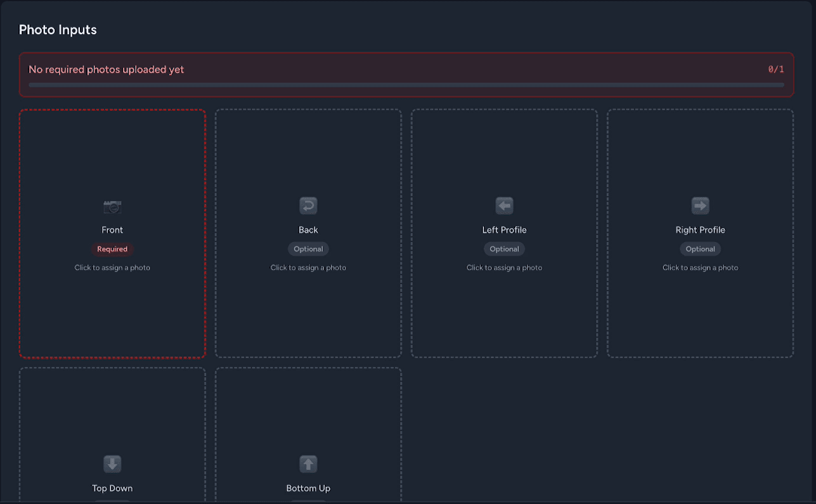Click the Optional badge under Right Profile
816x504 pixels.
pos(700,249)
